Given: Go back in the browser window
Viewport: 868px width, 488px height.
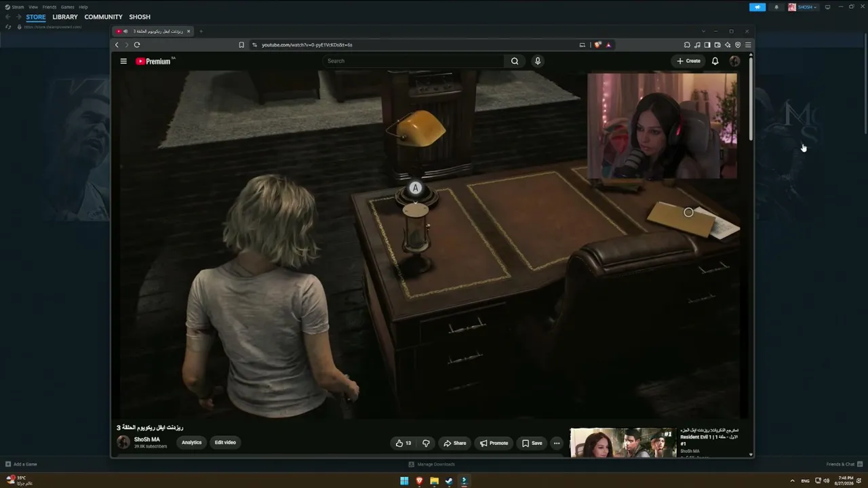Looking at the screenshot, I should click(117, 45).
